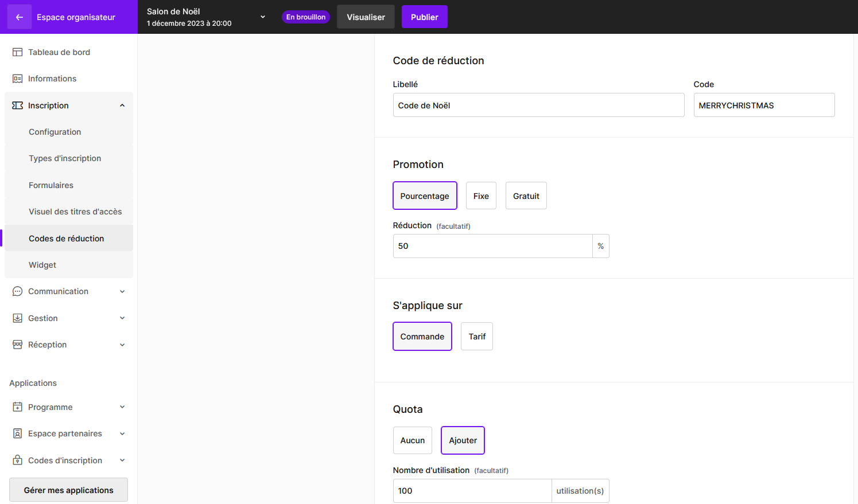Choose the Gratuit promotion option

coord(526,196)
